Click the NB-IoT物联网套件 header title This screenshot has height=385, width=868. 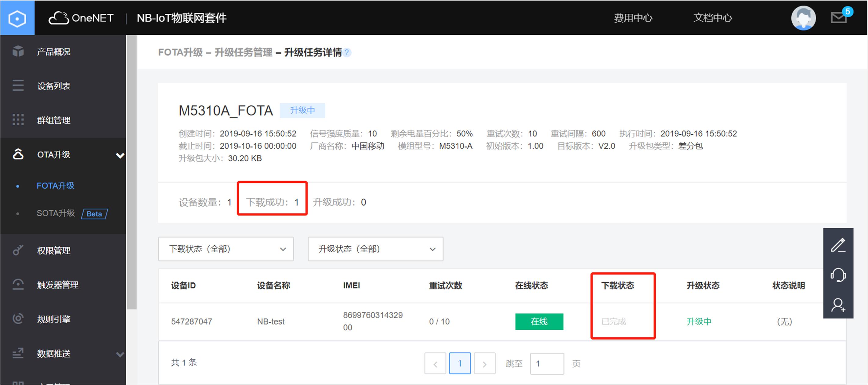coord(181,18)
